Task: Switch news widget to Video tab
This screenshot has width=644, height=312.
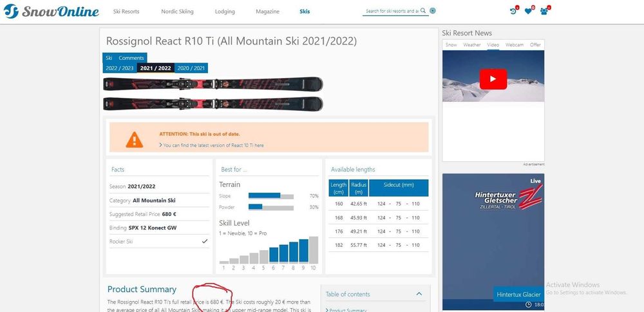Action: pyautogui.click(x=493, y=45)
